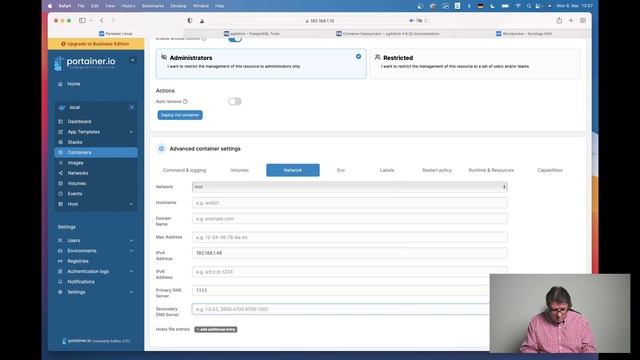Open the Safari Bookmarks menu
The image size is (640, 360).
pyautogui.click(x=153, y=6)
